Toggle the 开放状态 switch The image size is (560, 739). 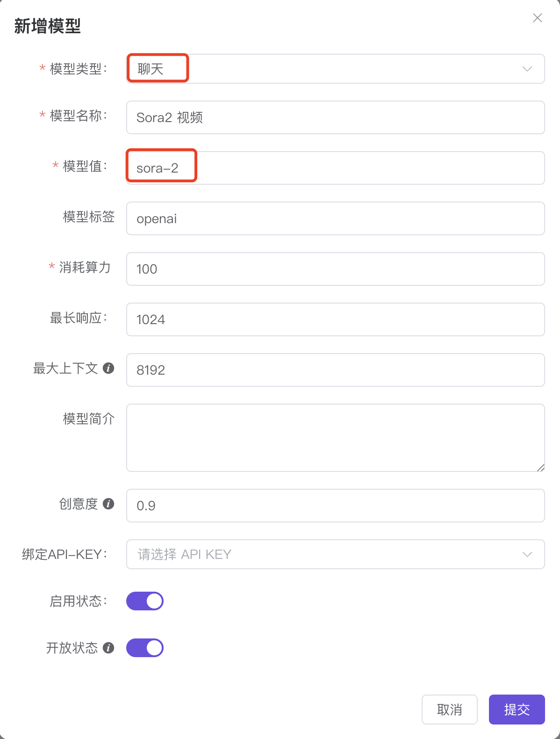point(145,648)
